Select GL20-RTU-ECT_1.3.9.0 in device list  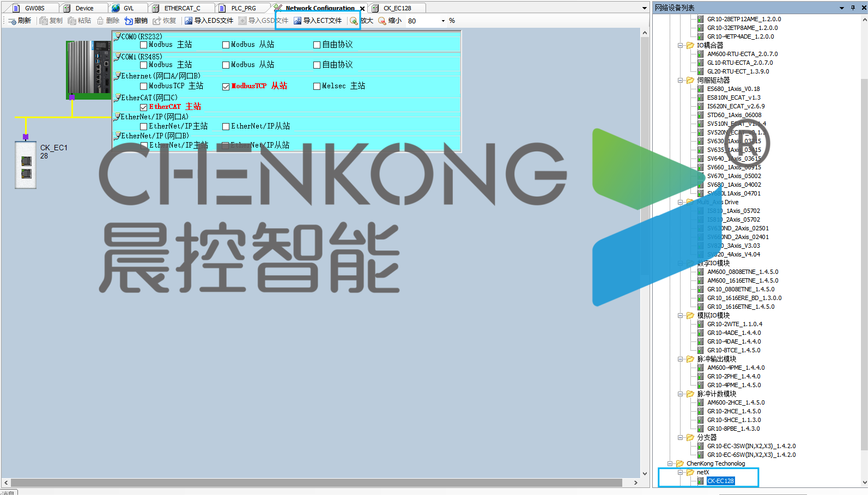(738, 71)
